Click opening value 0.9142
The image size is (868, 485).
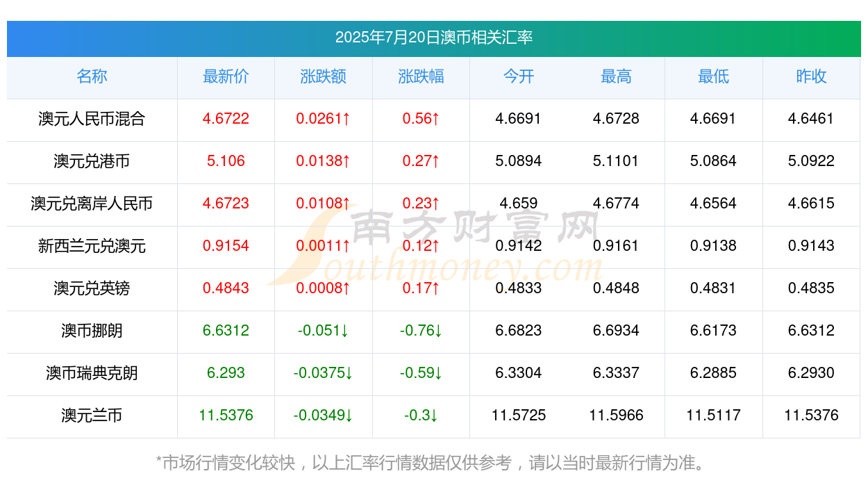(x=519, y=246)
